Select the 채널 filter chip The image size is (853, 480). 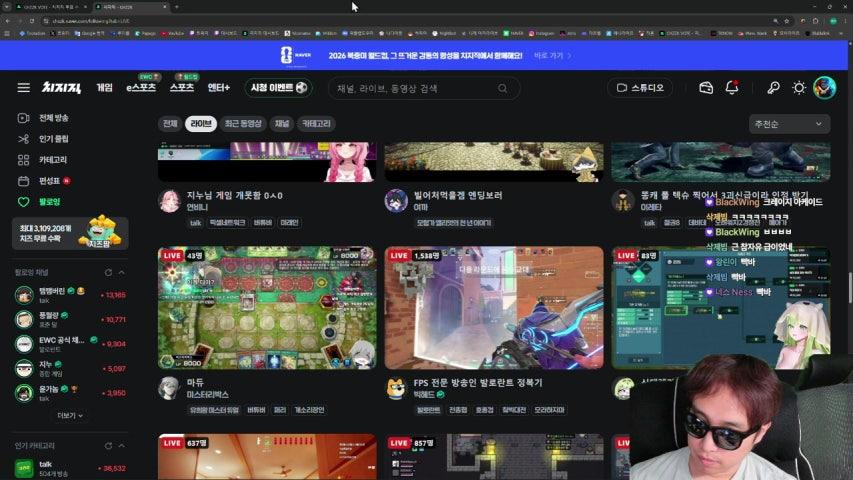[x=282, y=124]
